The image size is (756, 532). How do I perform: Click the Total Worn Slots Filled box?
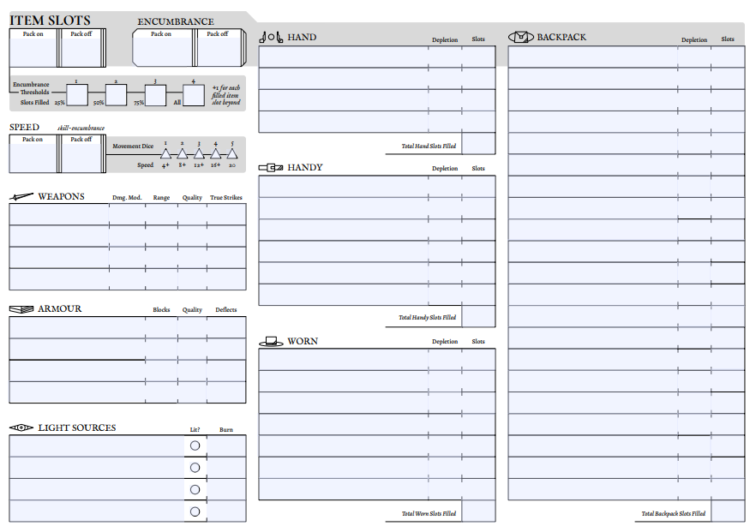(x=478, y=511)
